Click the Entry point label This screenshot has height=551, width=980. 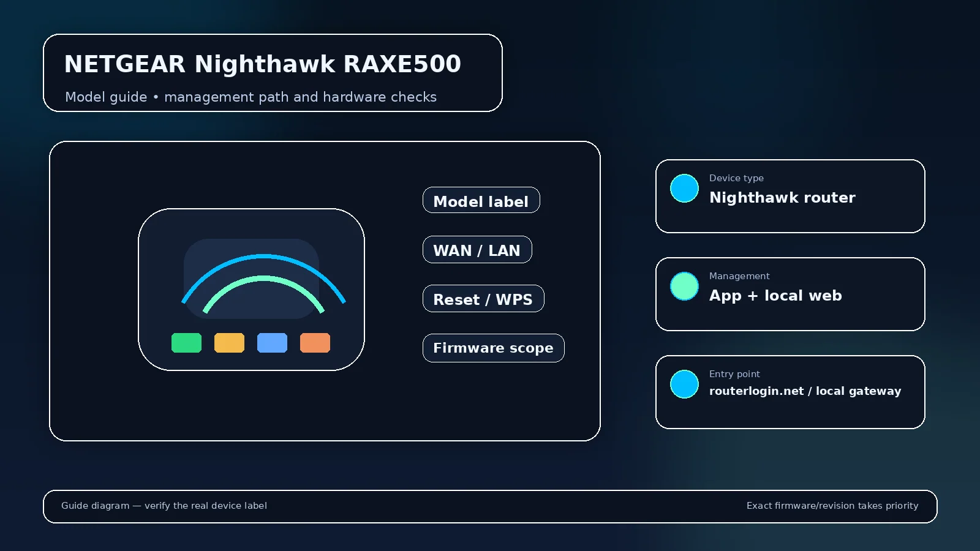(734, 374)
